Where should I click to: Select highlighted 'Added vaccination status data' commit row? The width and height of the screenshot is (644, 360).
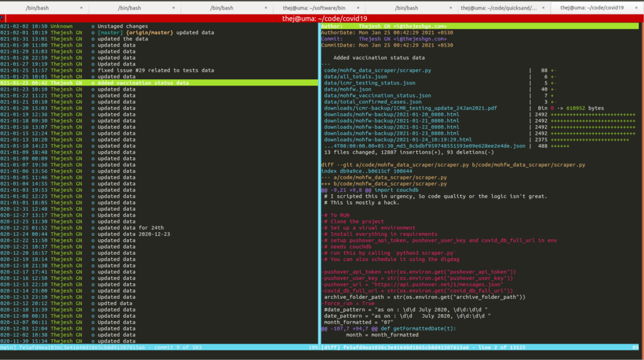[159, 83]
